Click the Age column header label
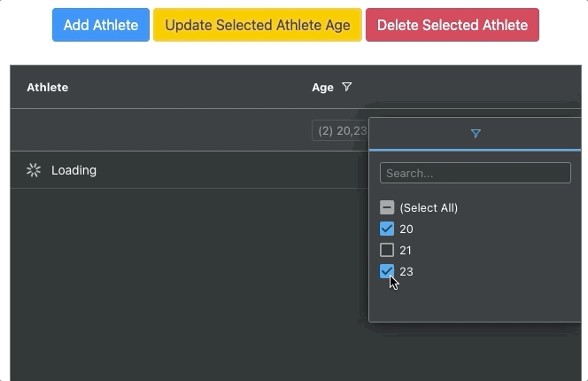This screenshot has width=588, height=381. [322, 87]
